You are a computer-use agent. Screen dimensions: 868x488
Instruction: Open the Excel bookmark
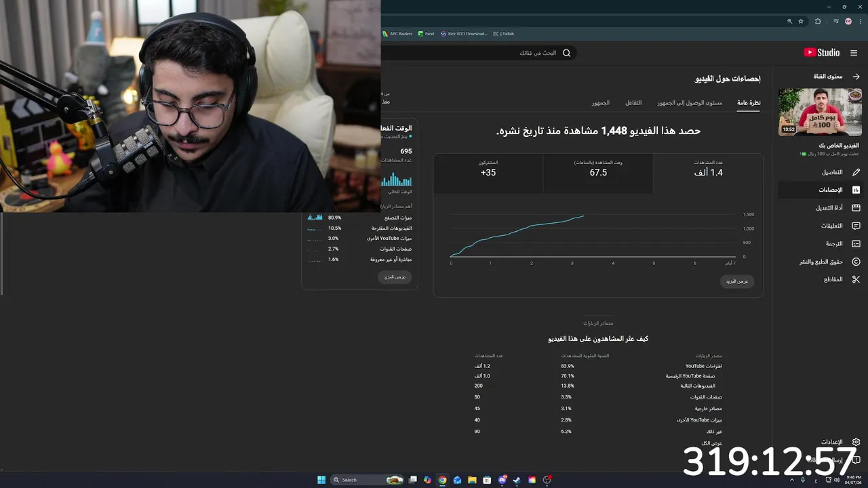click(x=426, y=33)
